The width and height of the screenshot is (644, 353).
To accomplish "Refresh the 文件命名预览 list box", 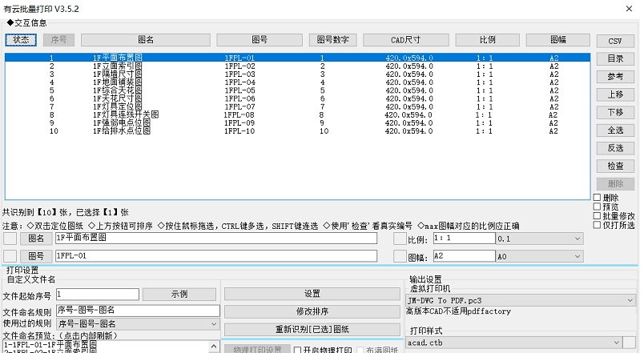I will point(107,347).
